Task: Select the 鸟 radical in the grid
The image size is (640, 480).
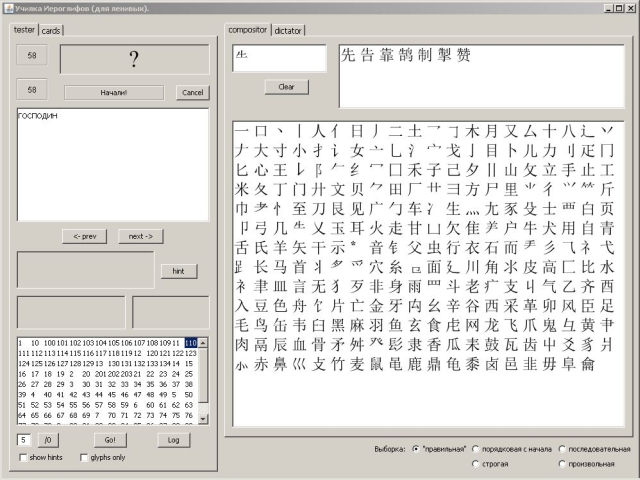Action: (261, 325)
